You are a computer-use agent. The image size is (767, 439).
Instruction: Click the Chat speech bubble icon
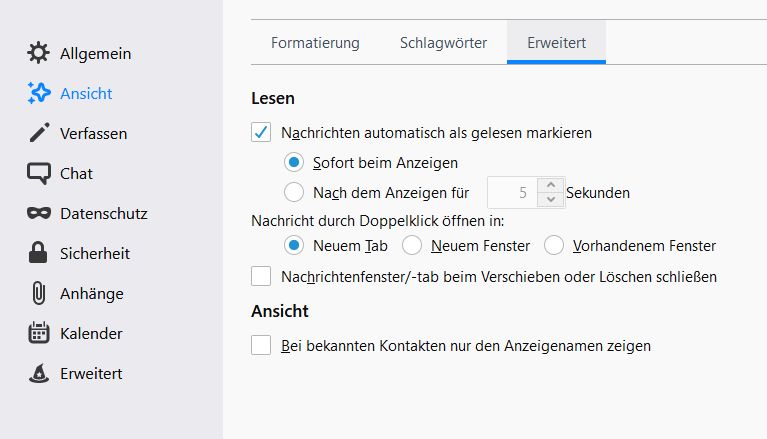click(38, 173)
